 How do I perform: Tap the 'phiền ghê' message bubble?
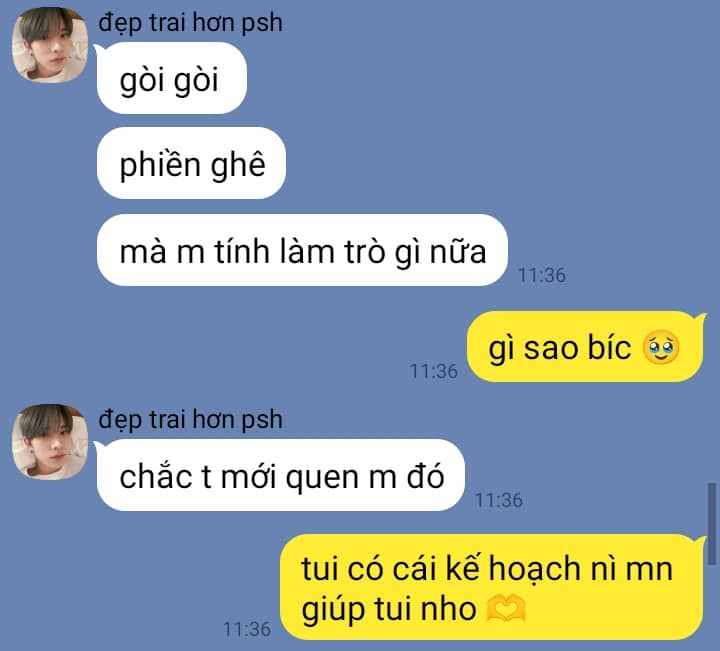click(191, 163)
